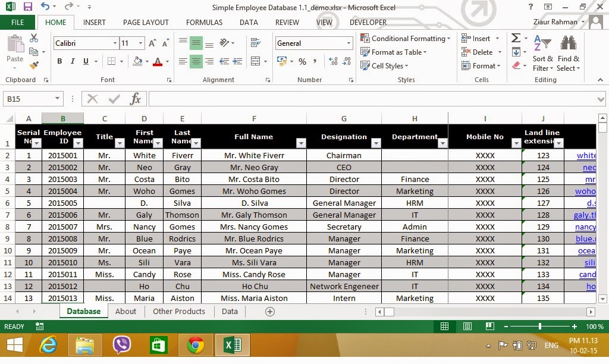
Task: Open the General number format dropdown
Action: (x=349, y=43)
